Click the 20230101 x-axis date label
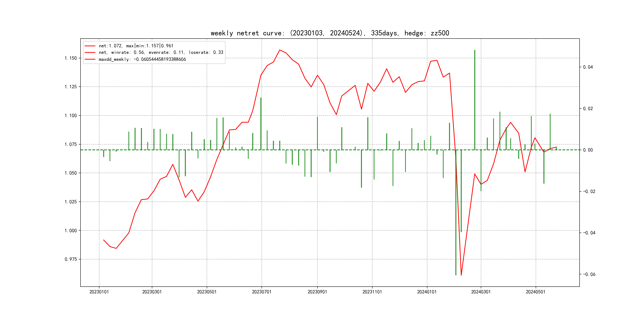Screen dimensions: 644x322 pos(99,292)
